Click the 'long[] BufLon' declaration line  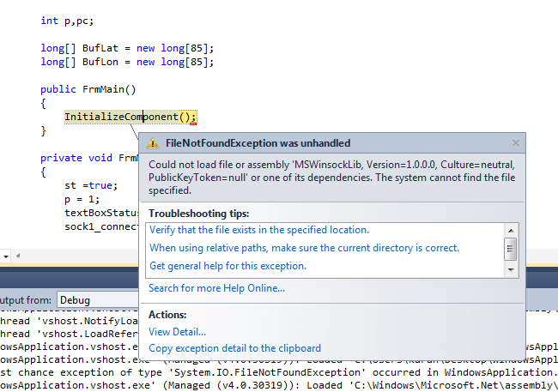127,62
